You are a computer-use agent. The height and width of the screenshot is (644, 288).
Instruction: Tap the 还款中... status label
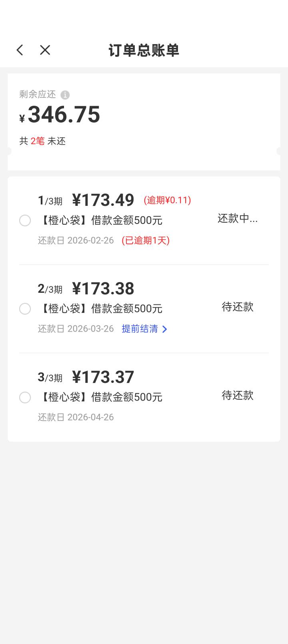(x=238, y=218)
